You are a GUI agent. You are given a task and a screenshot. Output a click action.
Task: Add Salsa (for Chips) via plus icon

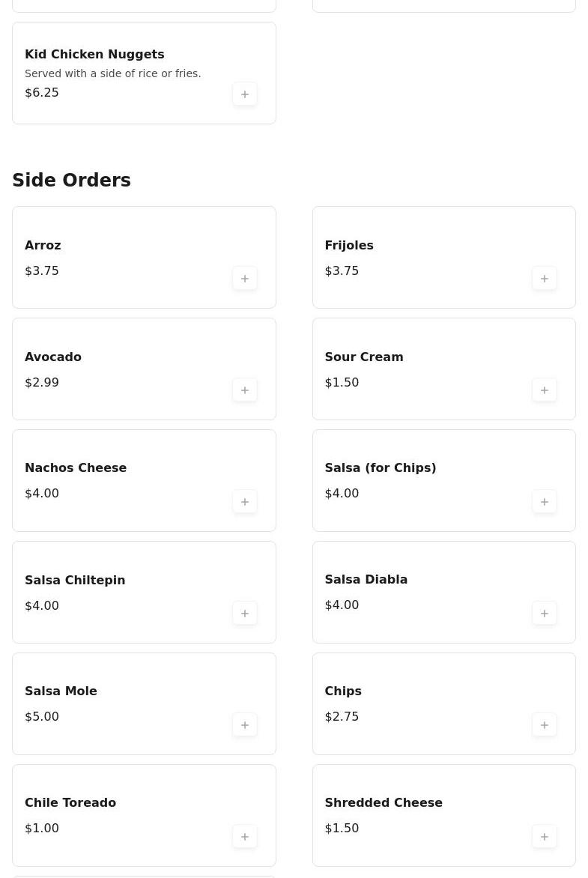(545, 501)
